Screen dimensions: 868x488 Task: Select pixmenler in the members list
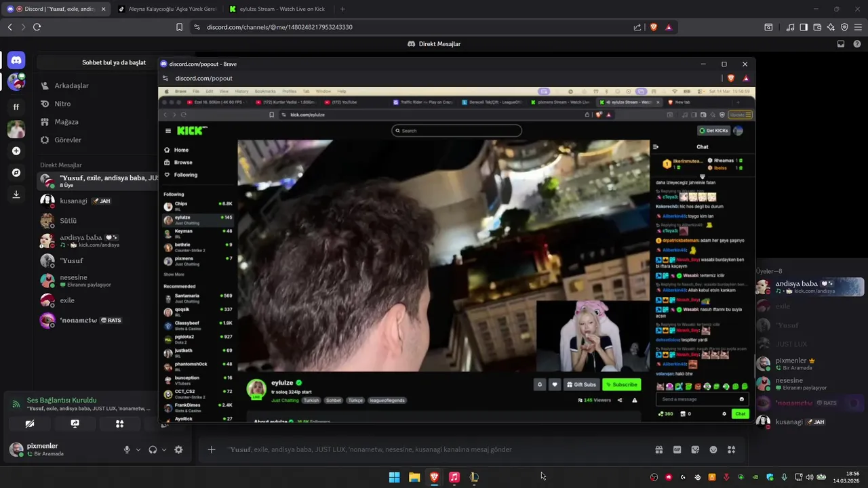pos(810,364)
